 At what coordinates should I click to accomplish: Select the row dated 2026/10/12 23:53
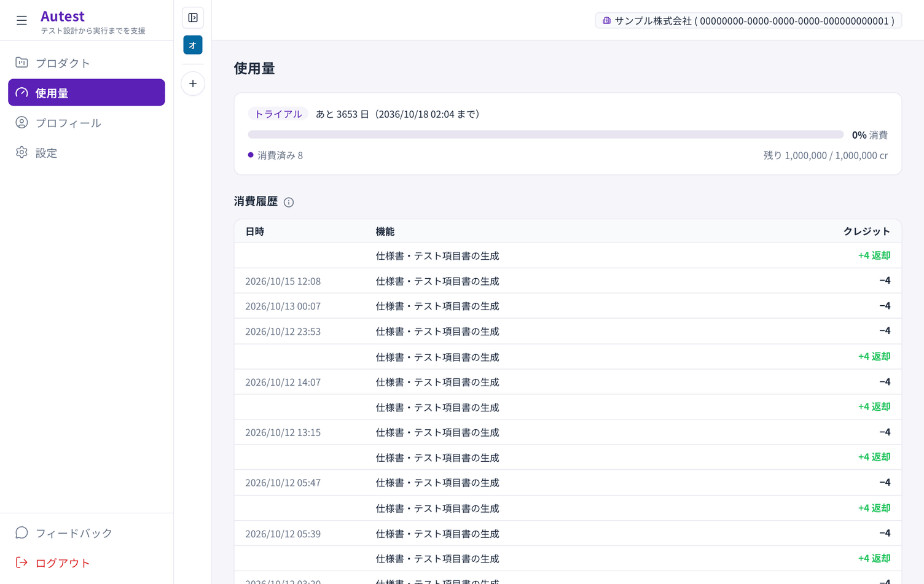click(x=568, y=331)
